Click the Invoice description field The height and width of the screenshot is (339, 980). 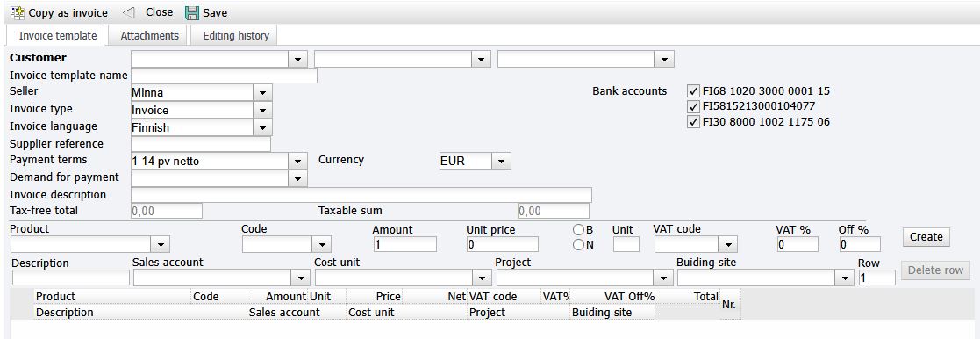point(361,195)
